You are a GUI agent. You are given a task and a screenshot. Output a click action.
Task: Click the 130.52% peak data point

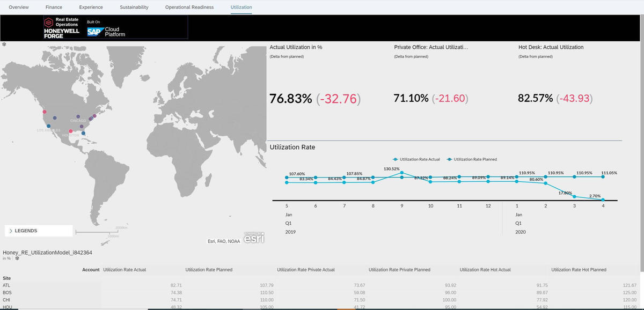pos(402,173)
